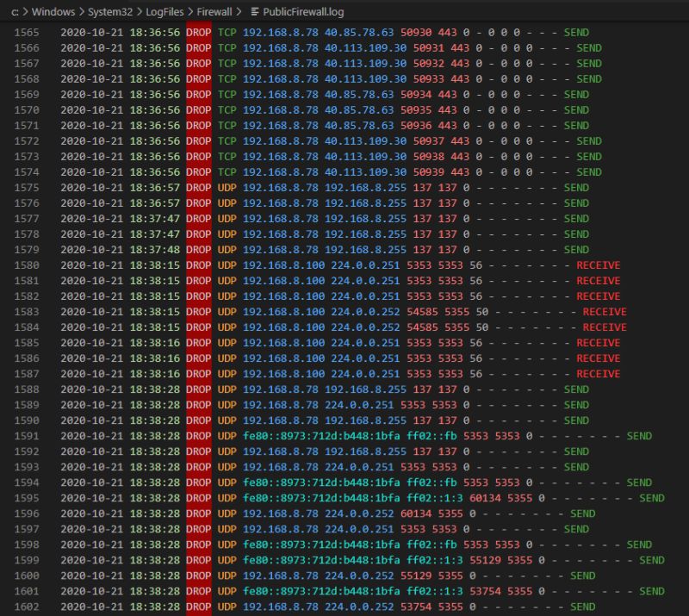The height and width of the screenshot is (616, 689).
Task: Click source port 50933
Action: [x=428, y=79]
